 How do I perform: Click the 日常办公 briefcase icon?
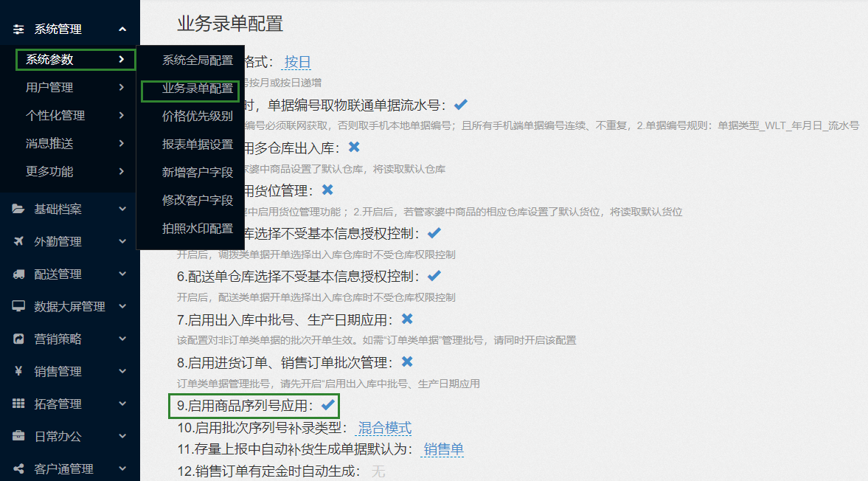point(18,436)
